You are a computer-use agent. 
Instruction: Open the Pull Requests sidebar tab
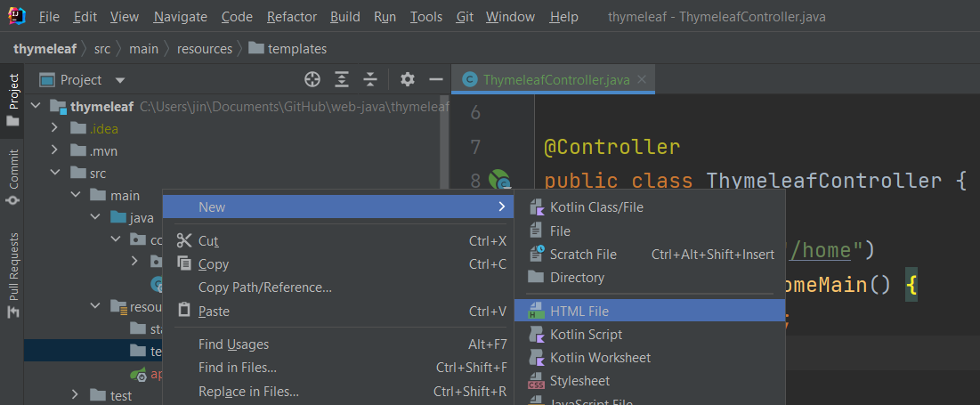click(x=12, y=275)
